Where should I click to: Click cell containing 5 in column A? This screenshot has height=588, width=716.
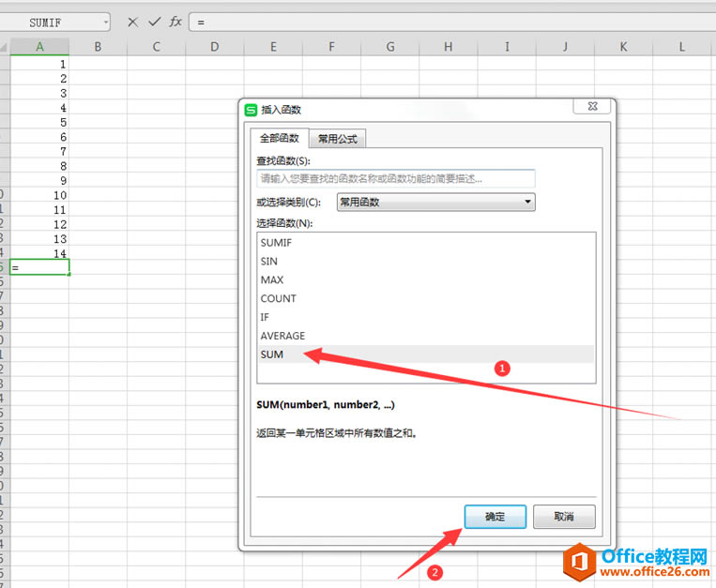click(39, 122)
